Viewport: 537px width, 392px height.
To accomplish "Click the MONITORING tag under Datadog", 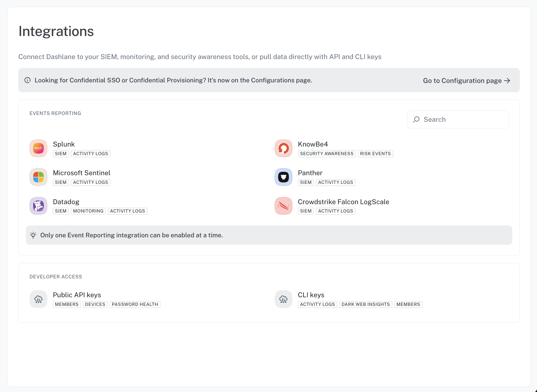I will 88,211.
